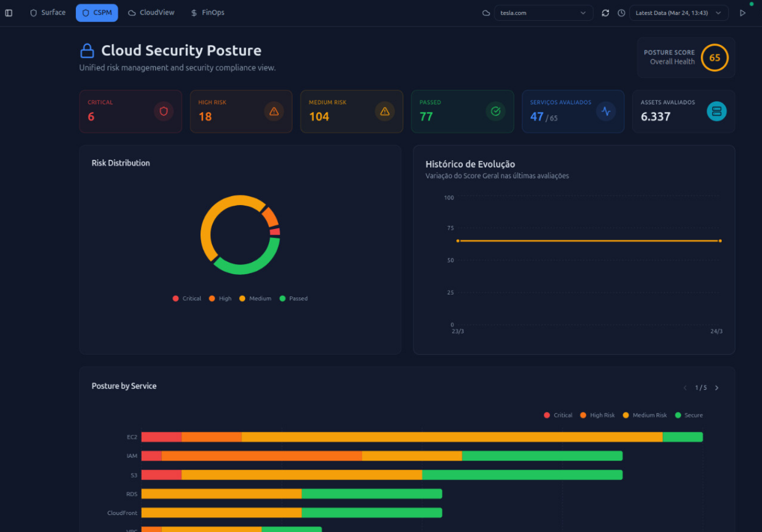Open the Latest Data snapshot dropdown
Screen dimensions: 762x532
678,12
